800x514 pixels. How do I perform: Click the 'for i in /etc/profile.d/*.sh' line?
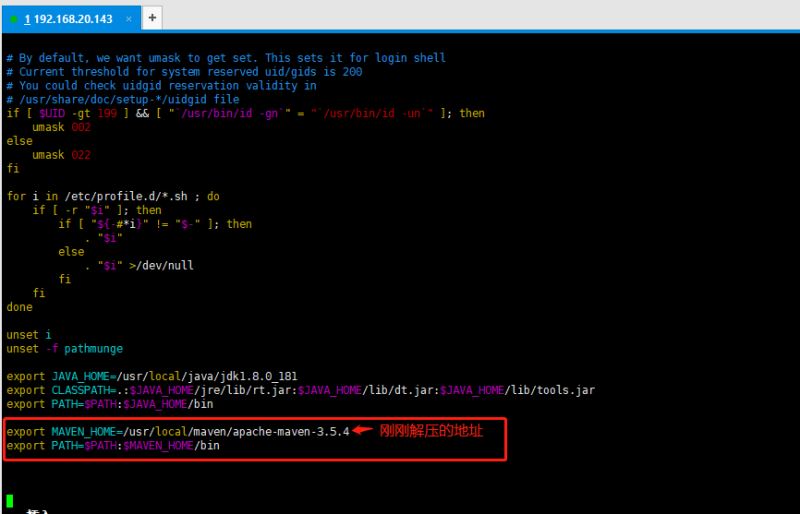tap(112, 196)
